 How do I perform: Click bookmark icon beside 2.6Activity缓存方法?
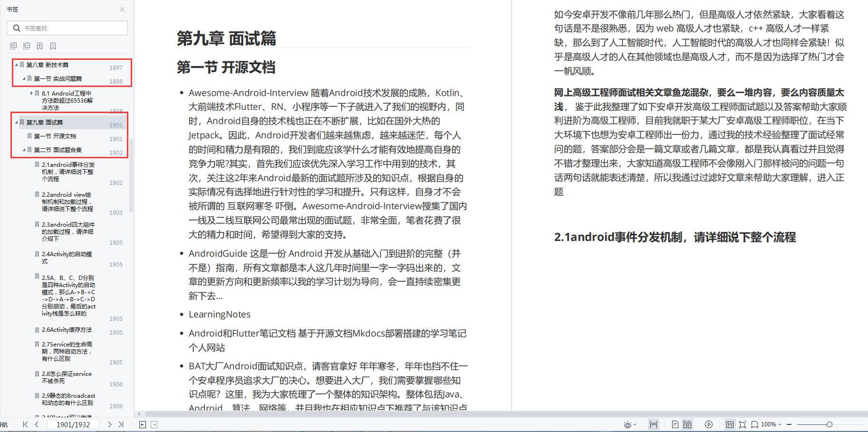tap(37, 330)
